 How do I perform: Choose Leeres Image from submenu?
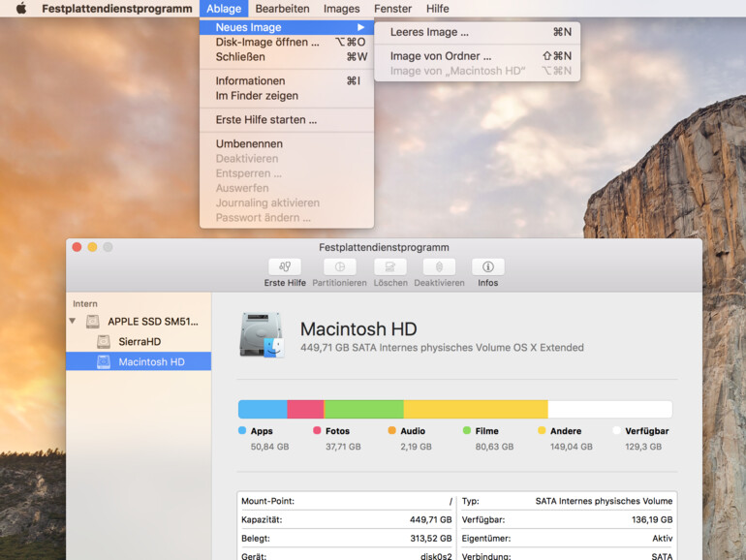(x=429, y=32)
